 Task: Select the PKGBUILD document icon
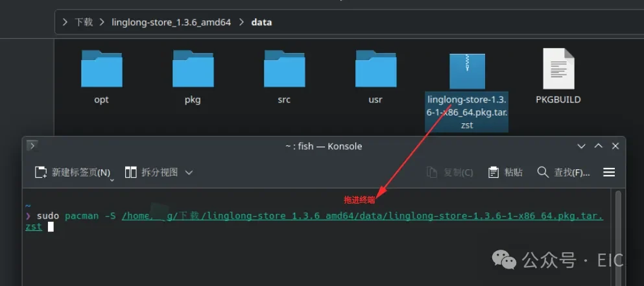pos(558,69)
